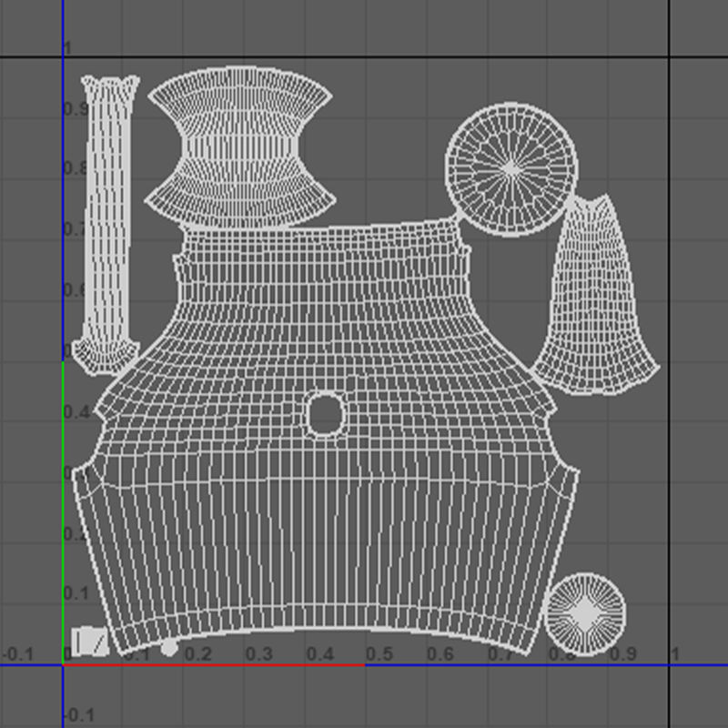Click the 0.4 label on the V axis
This screenshot has width=728, height=728.
77,412
